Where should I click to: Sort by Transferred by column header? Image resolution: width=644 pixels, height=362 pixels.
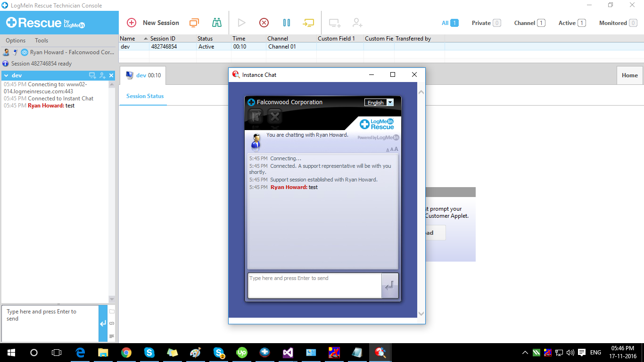(x=420, y=39)
